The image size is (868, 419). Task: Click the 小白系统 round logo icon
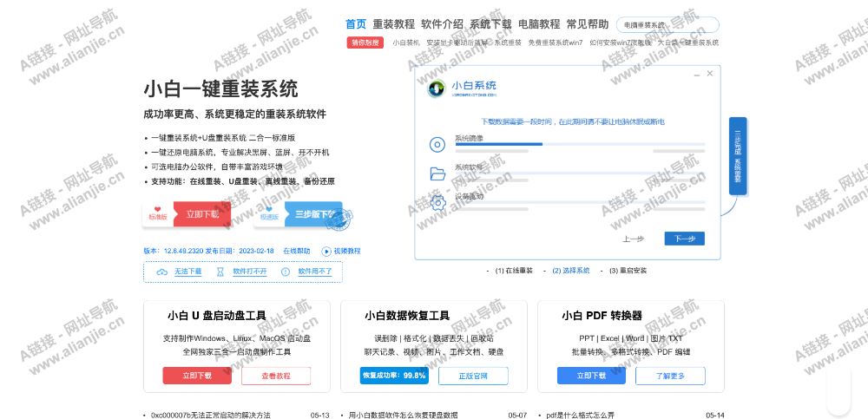click(437, 88)
